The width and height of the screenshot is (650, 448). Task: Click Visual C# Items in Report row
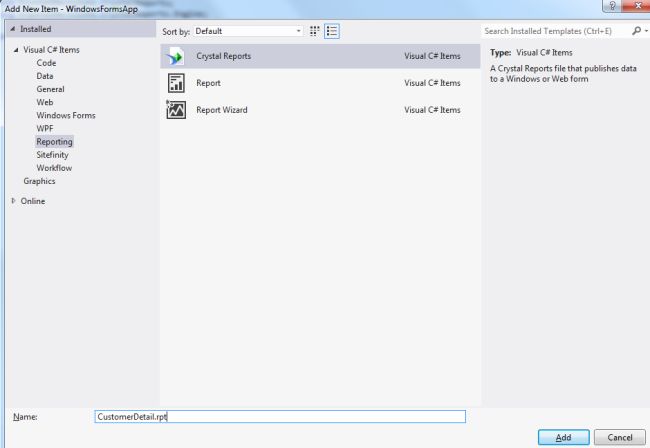click(432, 83)
